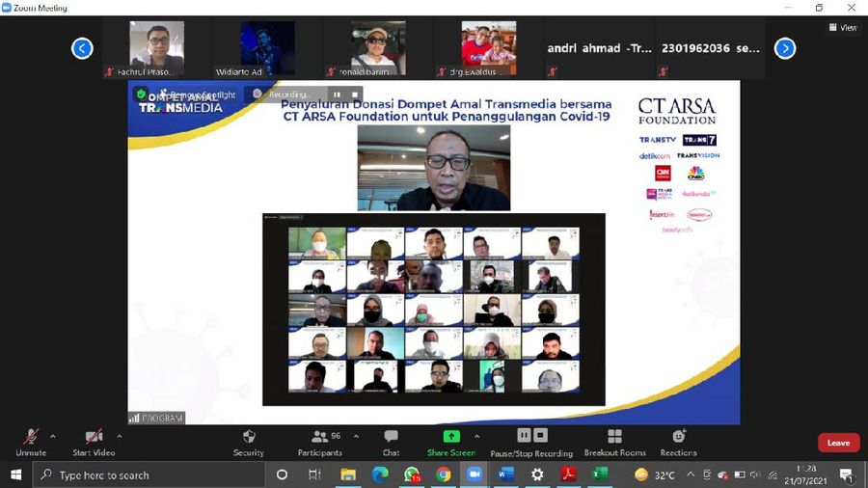
Task: Select andri ahmad participant tile
Action: click(x=600, y=48)
